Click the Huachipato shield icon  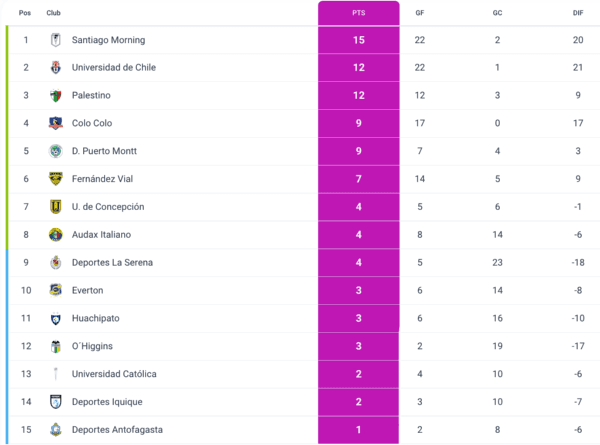[56, 318]
